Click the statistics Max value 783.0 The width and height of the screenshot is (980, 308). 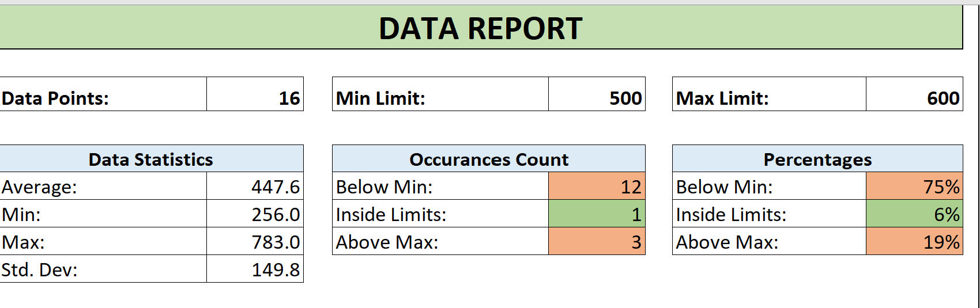[x=255, y=242]
